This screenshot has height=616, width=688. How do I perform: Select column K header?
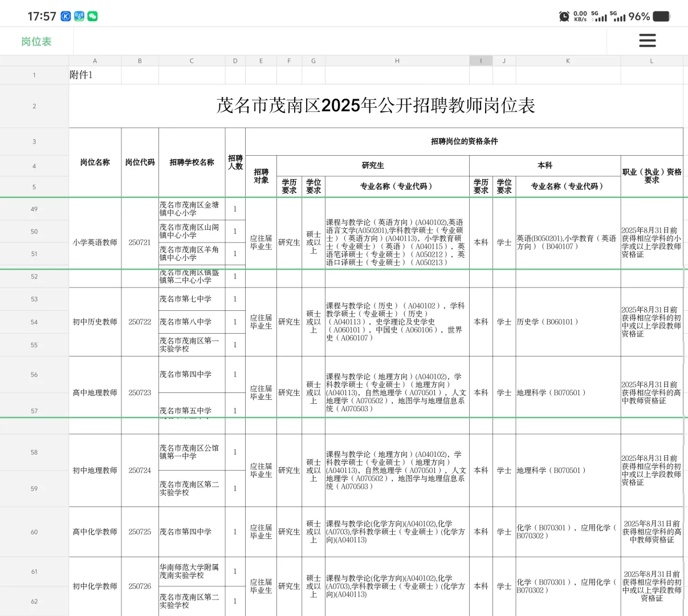(568, 60)
